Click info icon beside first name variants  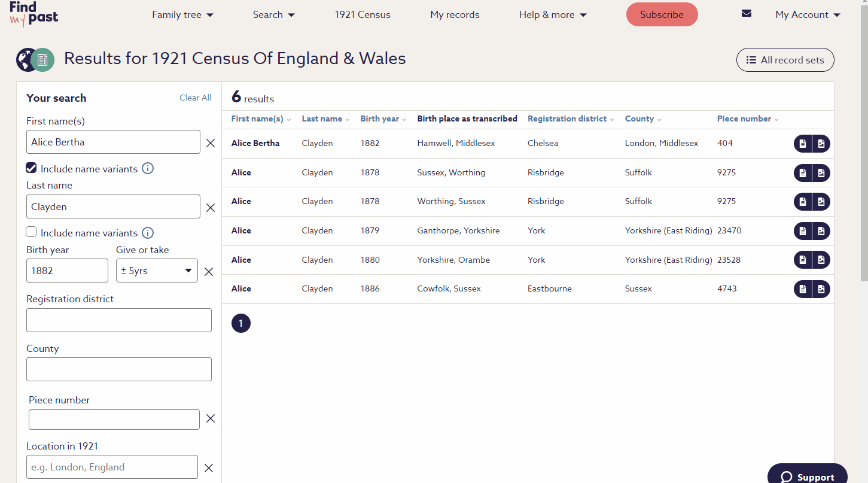(148, 169)
